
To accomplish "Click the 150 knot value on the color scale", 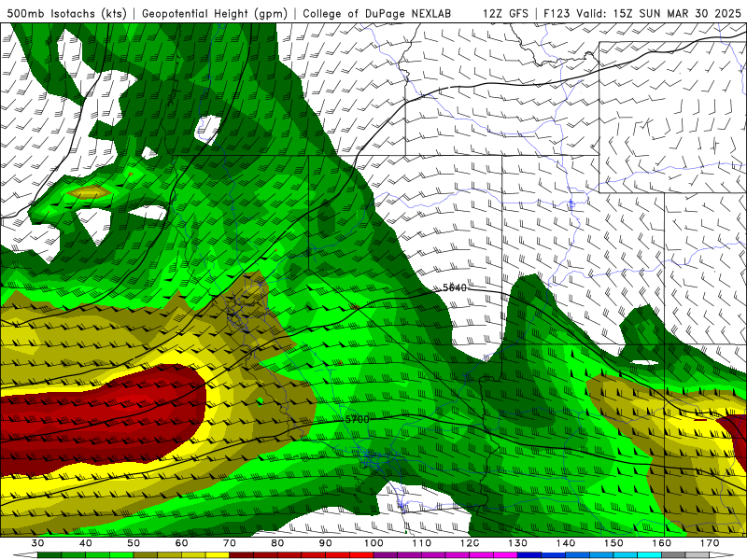I will click(613, 543).
